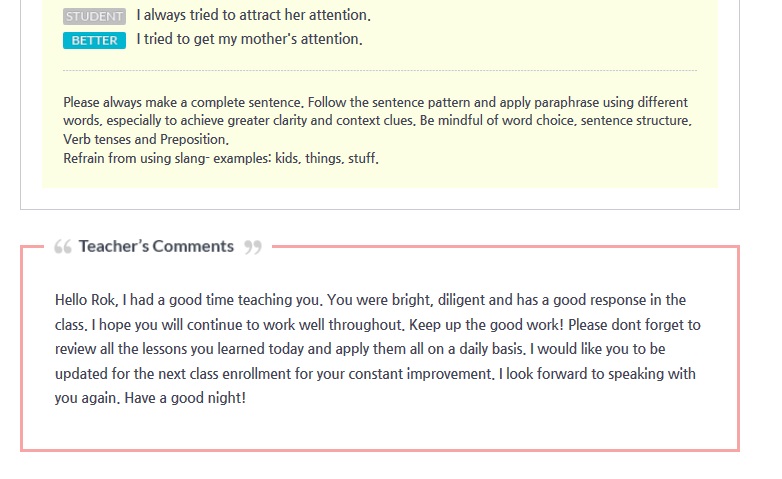The height and width of the screenshot is (479, 782).
Task: Click the closing quotation mark icon
Action: point(253,247)
